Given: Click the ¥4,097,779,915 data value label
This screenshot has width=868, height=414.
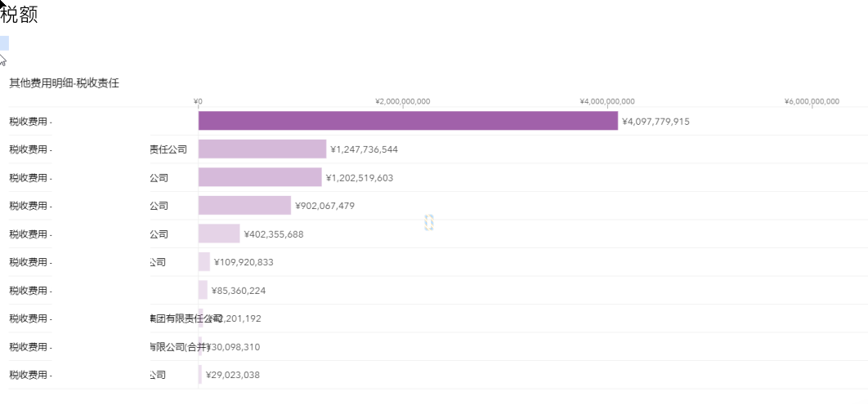Looking at the screenshot, I should 655,122.
